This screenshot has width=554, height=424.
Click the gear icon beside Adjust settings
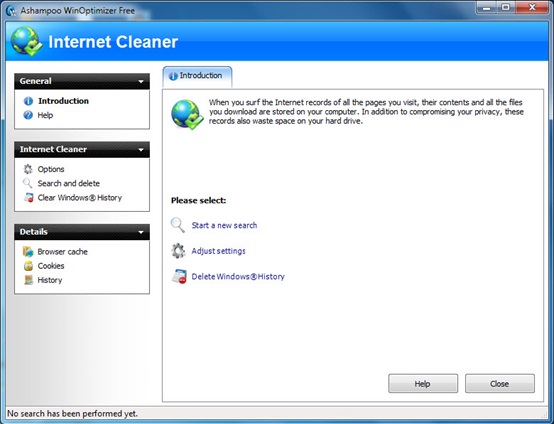point(178,251)
